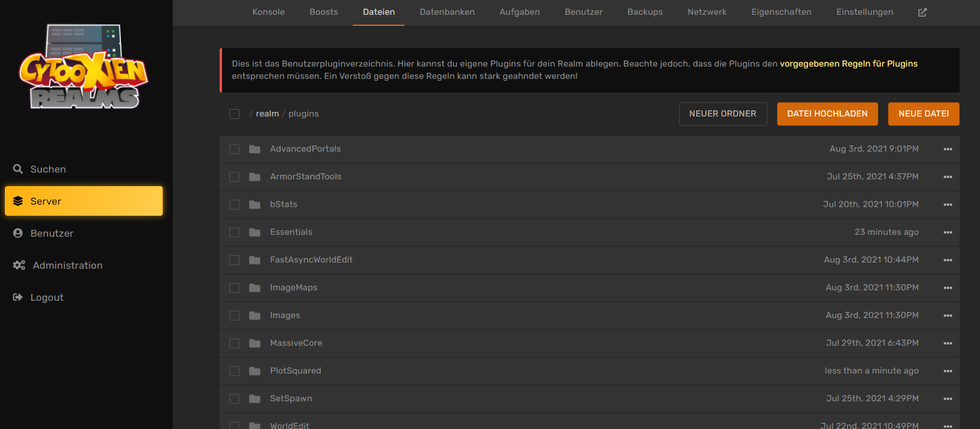Check the ImageMaps folder checkbox
Viewport: 980px width, 429px height.
pyautogui.click(x=234, y=288)
